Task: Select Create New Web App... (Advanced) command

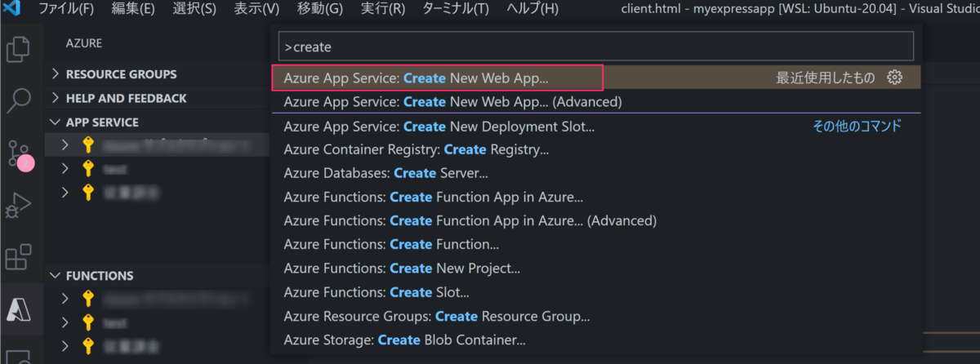Action: 596,102
